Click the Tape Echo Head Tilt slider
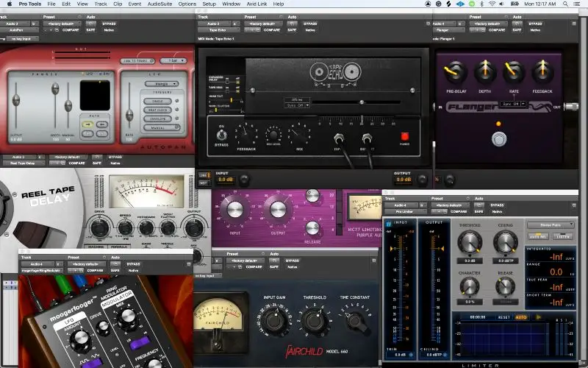Viewport: 588px width, 368px height. [x=226, y=100]
